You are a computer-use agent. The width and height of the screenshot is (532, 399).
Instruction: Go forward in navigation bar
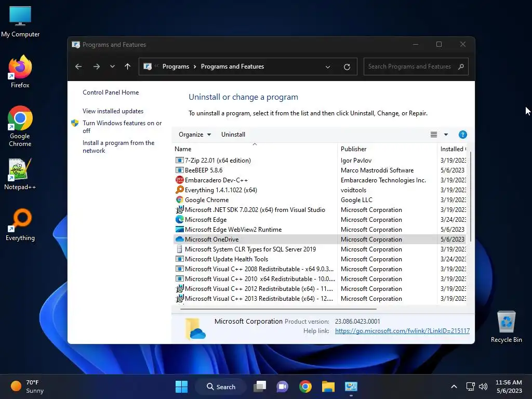[96, 66]
